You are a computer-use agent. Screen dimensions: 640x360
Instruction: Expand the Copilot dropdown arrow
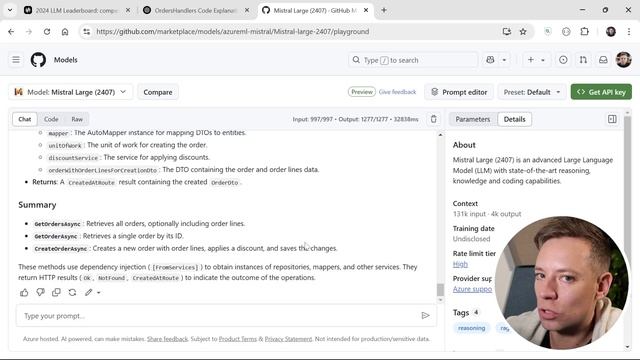pyautogui.click(x=504, y=60)
